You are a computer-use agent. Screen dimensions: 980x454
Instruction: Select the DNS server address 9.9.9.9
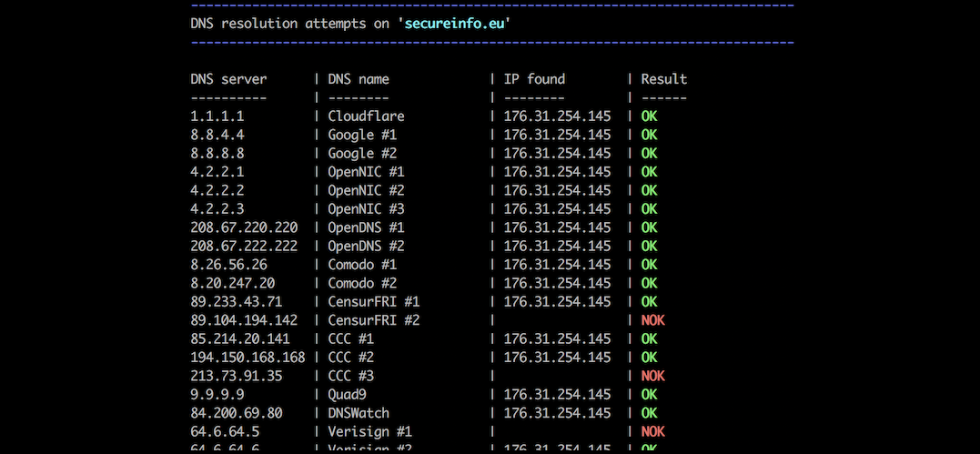click(217, 394)
